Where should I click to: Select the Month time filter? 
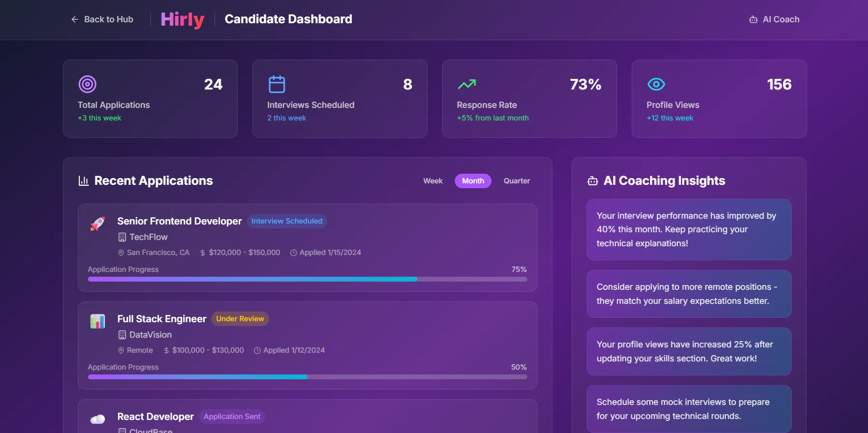pyautogui.click(x=473, y=181)
